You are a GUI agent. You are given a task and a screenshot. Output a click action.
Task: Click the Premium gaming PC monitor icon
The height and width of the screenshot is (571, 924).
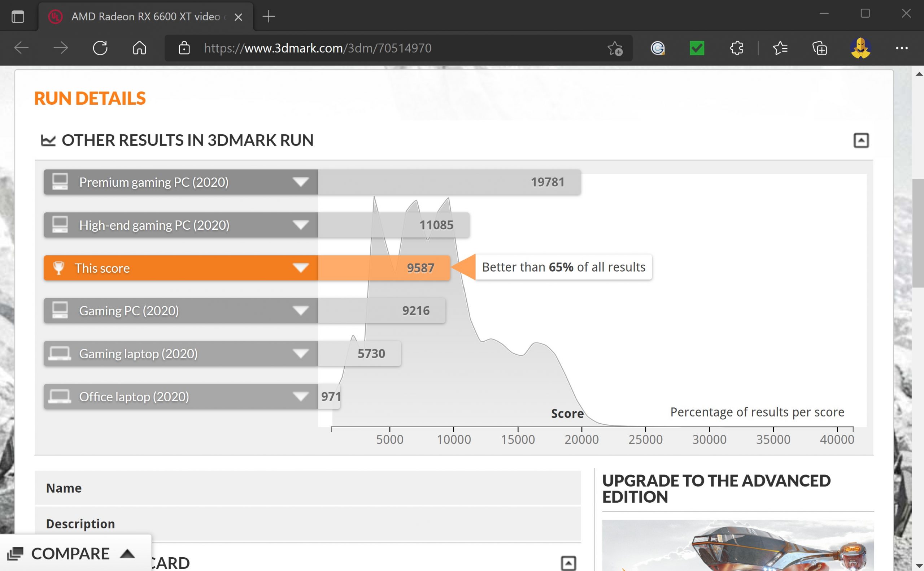click(60, 182)
